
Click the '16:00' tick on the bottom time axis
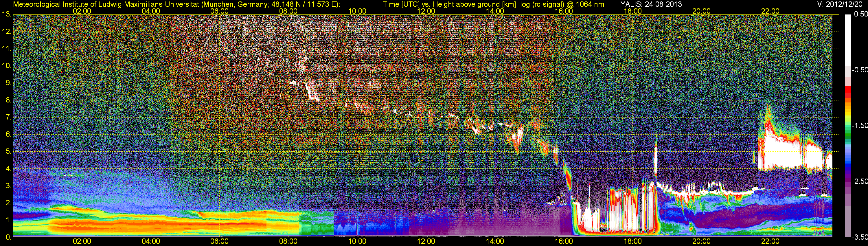pos(564,241)
